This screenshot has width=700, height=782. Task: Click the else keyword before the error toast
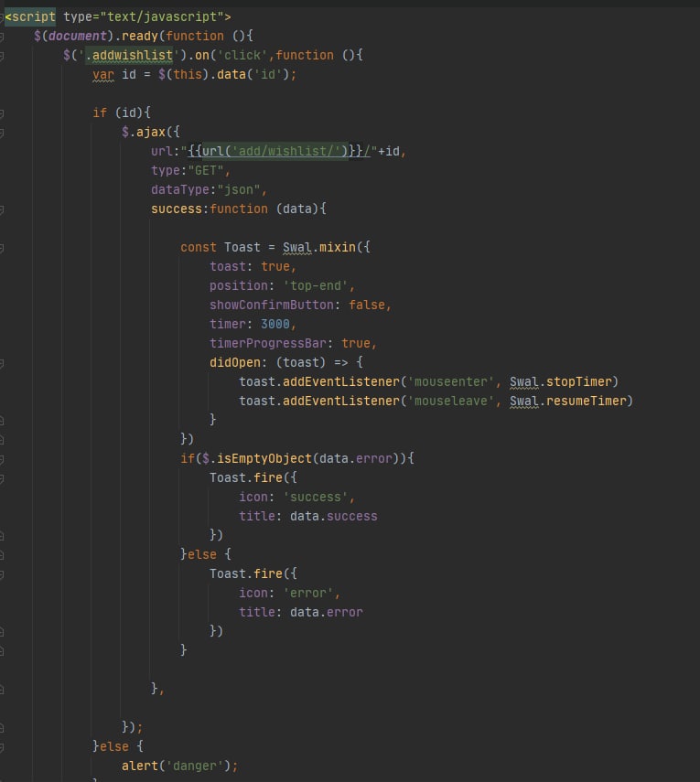201,554
